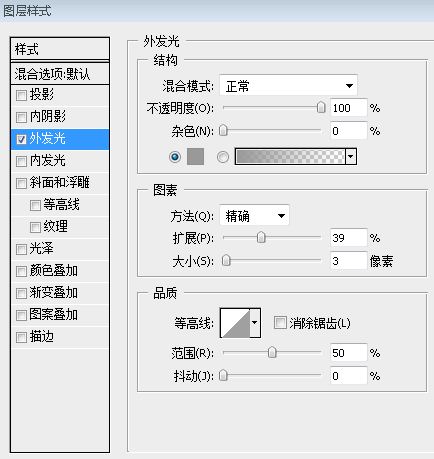The height and width of the screenshot is (459, 434).
Task: Click the gray glow color swatch
Action: tap(195, 156)
